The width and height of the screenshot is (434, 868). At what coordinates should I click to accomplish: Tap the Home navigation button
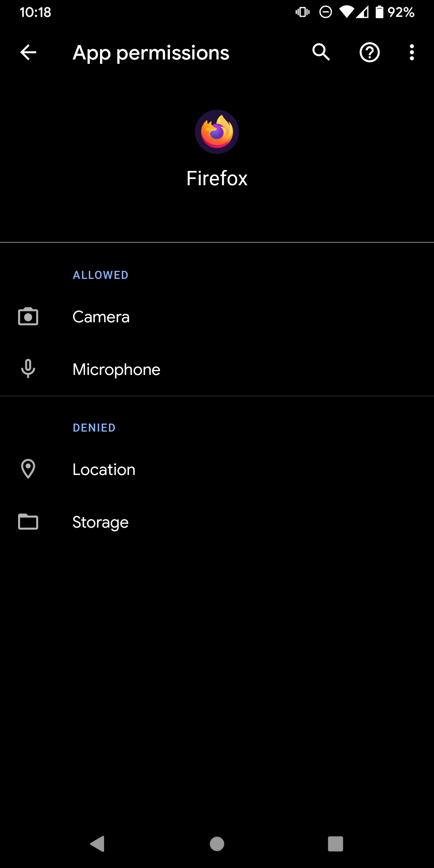(217, 843)
